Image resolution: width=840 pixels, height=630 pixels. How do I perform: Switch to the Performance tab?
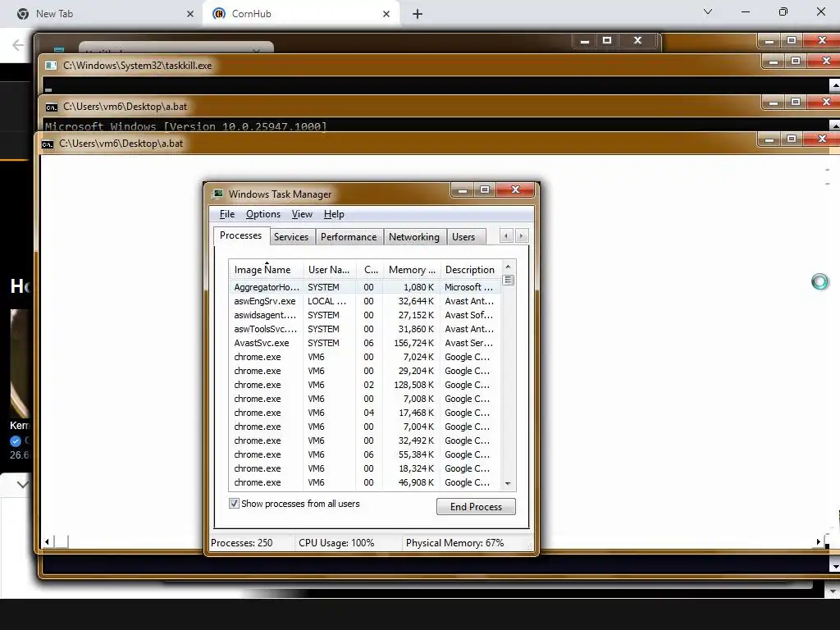pos(348,237)
